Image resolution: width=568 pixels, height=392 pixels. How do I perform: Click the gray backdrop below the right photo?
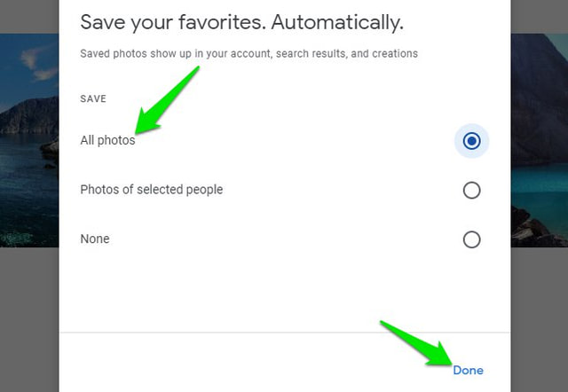[x=539, y=319]
